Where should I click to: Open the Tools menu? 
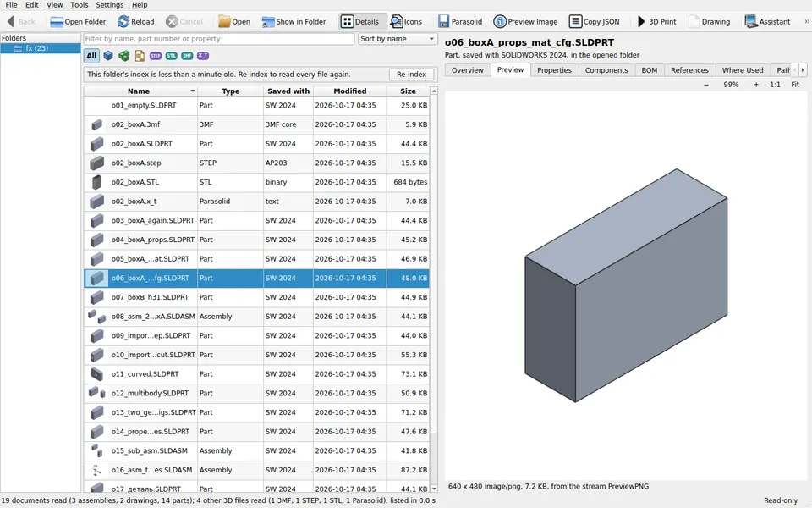tap(79, 5)
